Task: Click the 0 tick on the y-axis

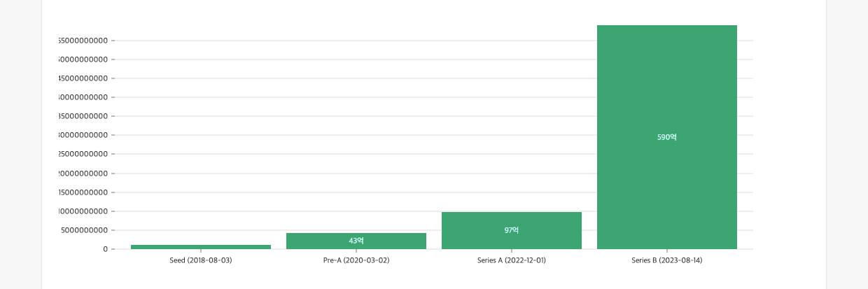Action: [x=105, y=249]
